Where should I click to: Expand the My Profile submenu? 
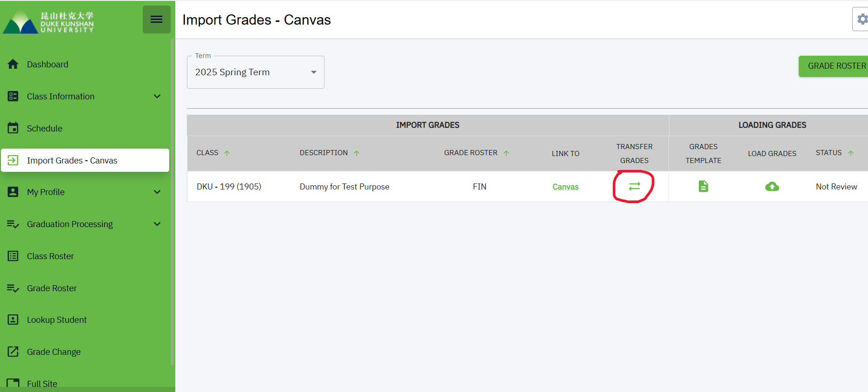(x=157, y=192)
